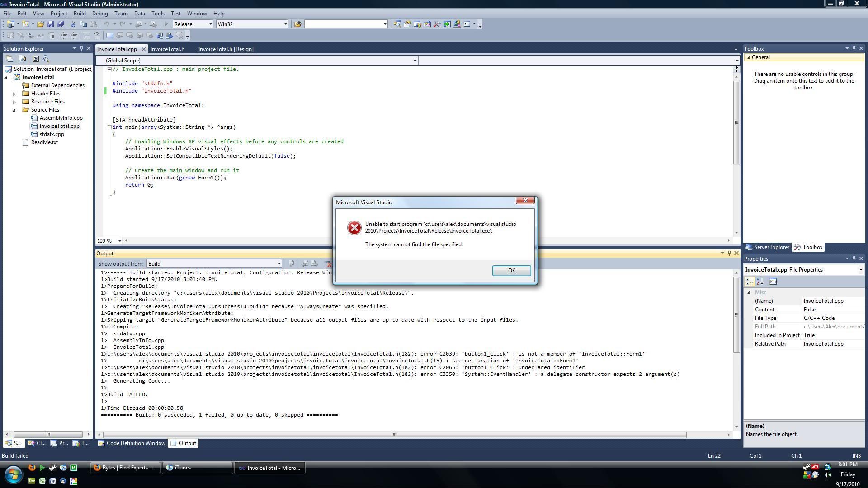Click the green Start Debugging arrow

coord(166,24)
